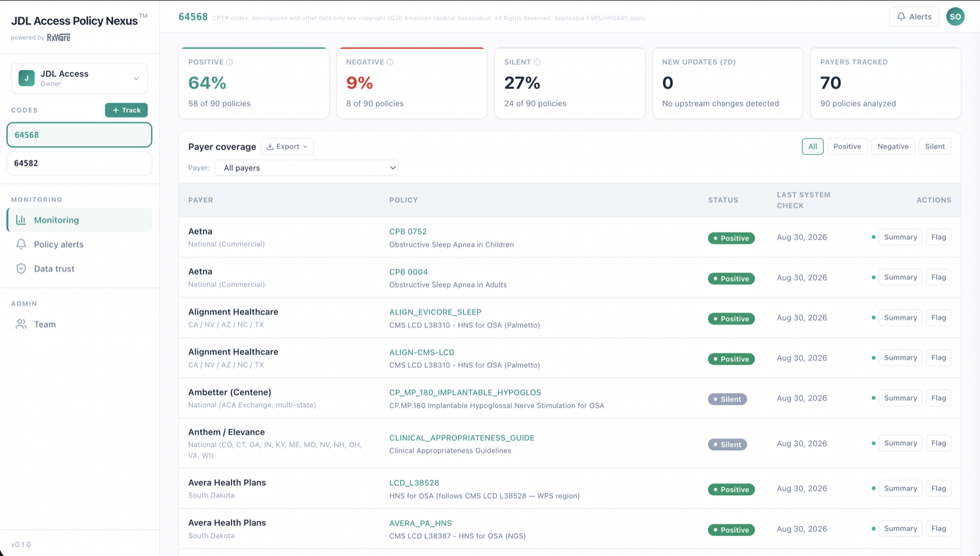Click Summary for AVERA_PA_HNS row

tap(900, 529)
